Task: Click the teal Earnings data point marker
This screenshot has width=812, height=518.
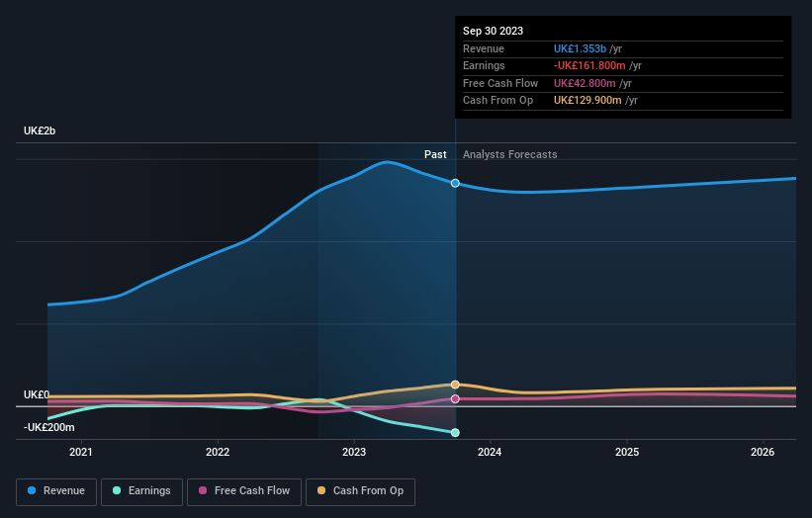Action: coord(455,433)
